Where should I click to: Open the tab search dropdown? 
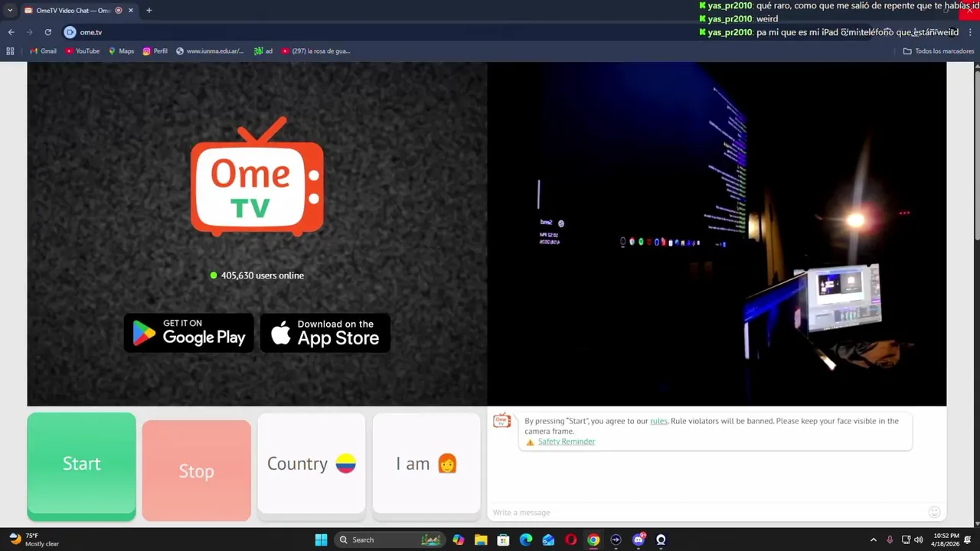[10, 11]
